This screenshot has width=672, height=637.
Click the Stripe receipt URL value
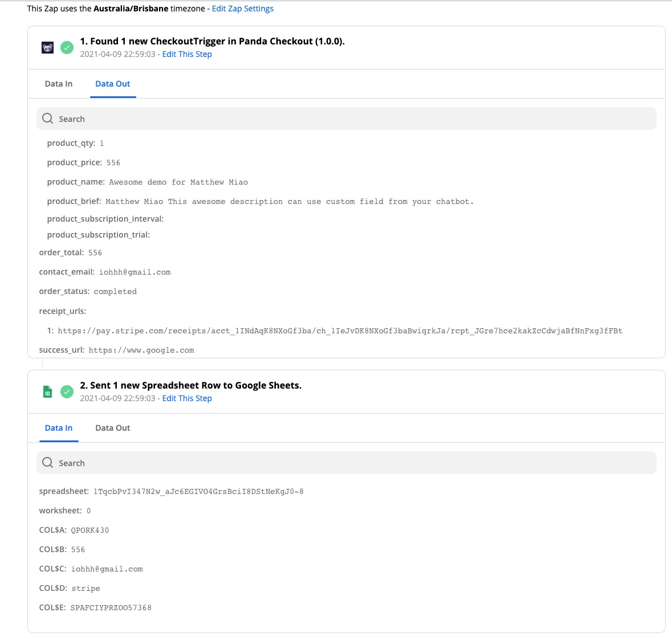point(340,330)
